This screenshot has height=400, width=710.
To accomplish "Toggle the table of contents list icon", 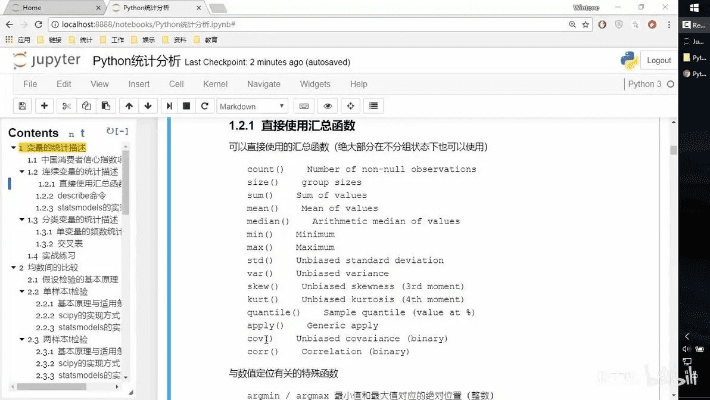I will click(x=373, y=106).
